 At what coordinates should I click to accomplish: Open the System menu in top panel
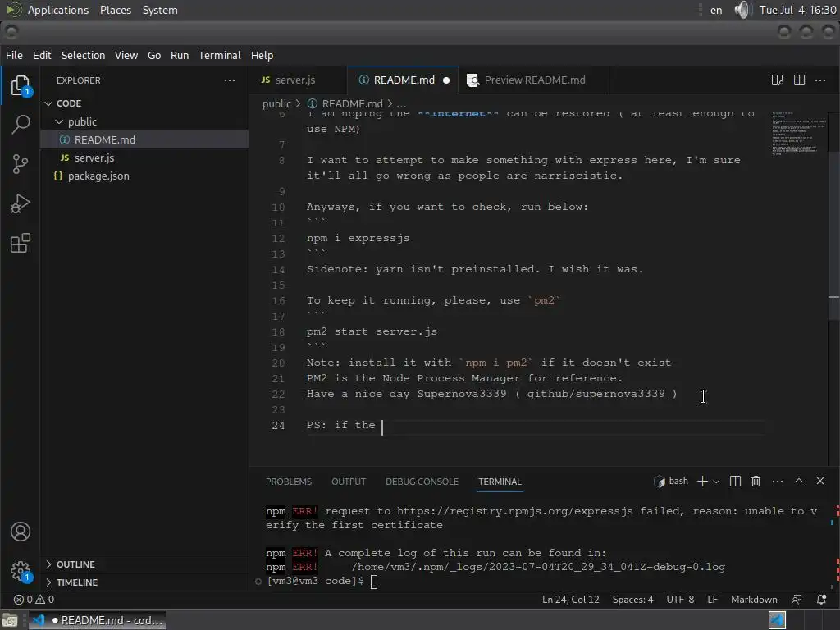(160, 10)
